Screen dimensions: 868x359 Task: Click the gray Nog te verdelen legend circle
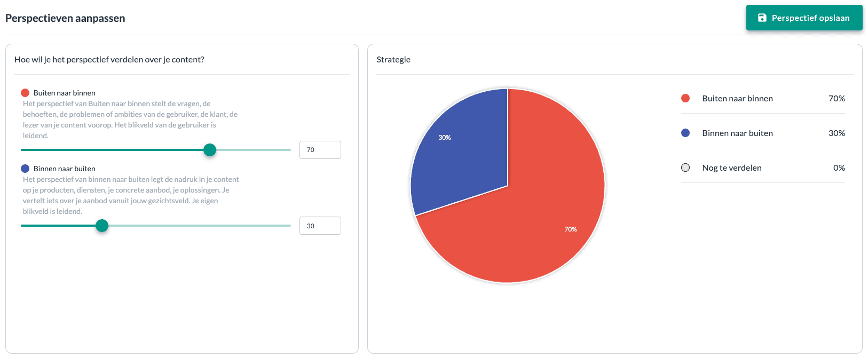pos(685,167)
